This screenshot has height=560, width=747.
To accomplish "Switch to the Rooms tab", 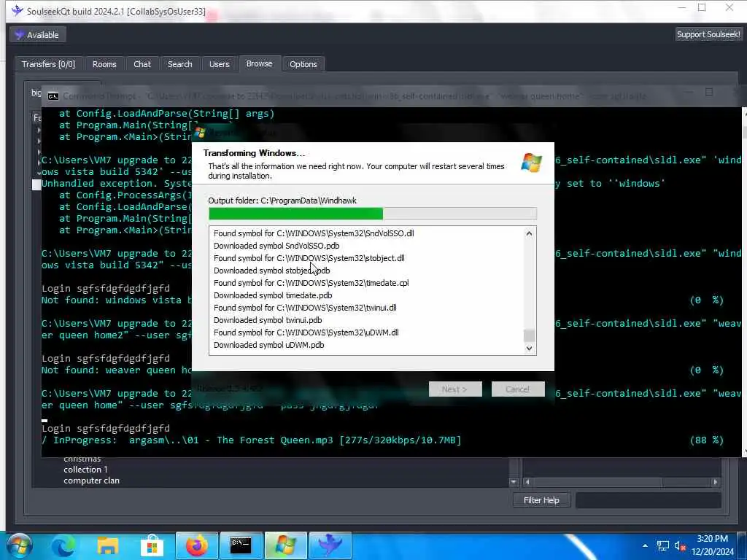I will [104, 64].
